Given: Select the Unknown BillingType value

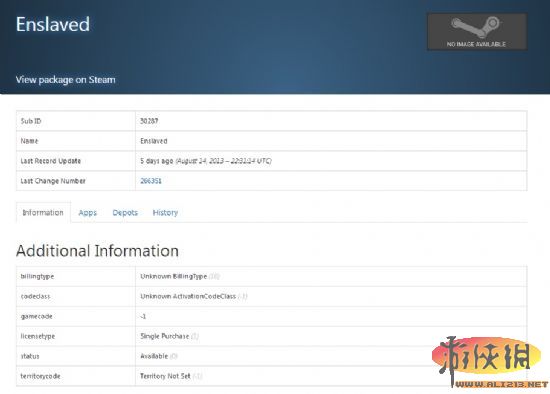Looking at the screenshot, I should point(180,276).
